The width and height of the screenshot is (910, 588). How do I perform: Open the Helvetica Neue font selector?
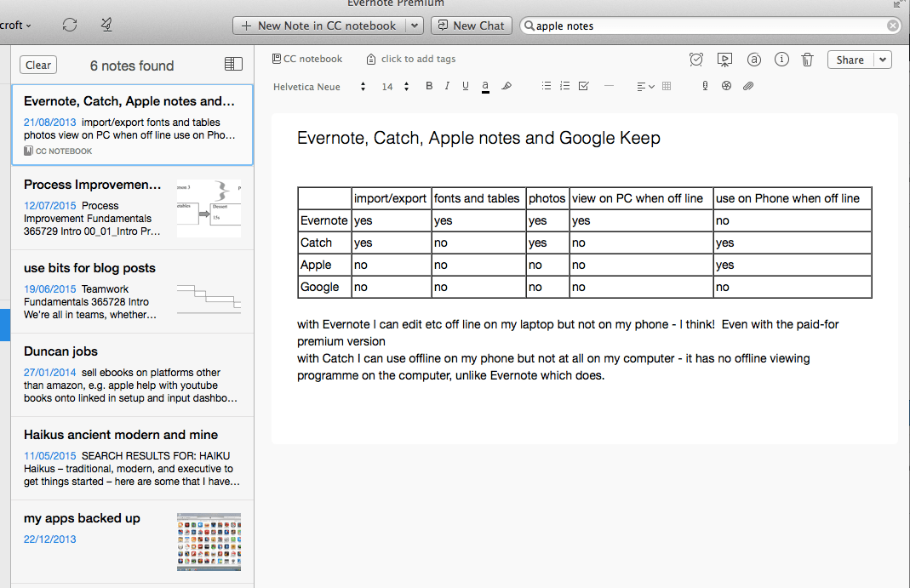point(319,87)
